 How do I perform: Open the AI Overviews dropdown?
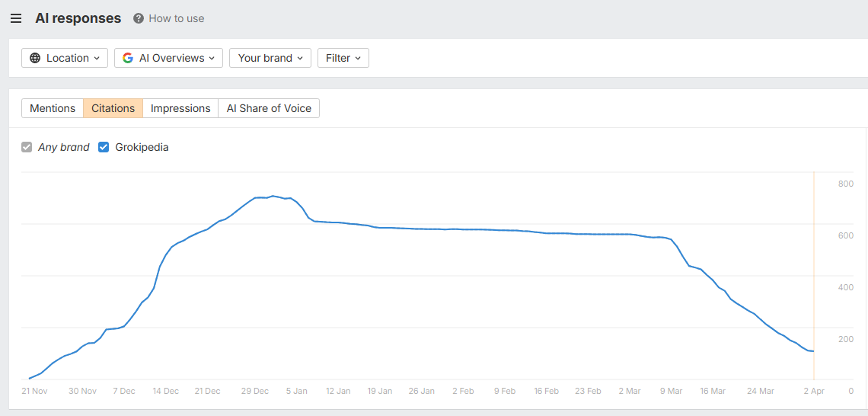168,58
